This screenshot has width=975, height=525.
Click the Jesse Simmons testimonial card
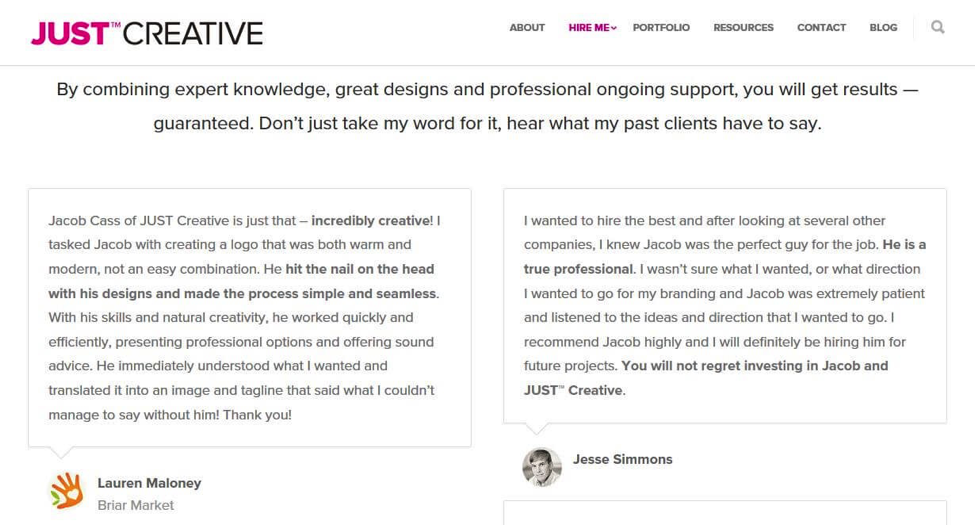[724, 305]
